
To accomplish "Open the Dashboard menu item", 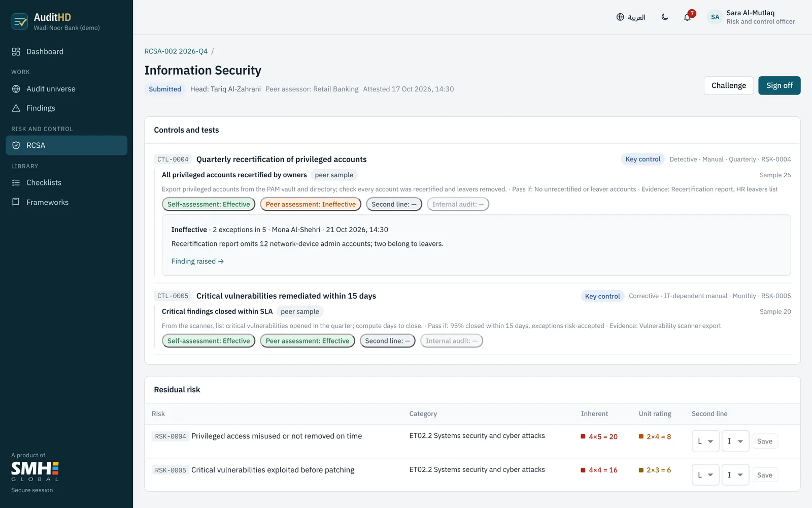I will pos(66,52).
